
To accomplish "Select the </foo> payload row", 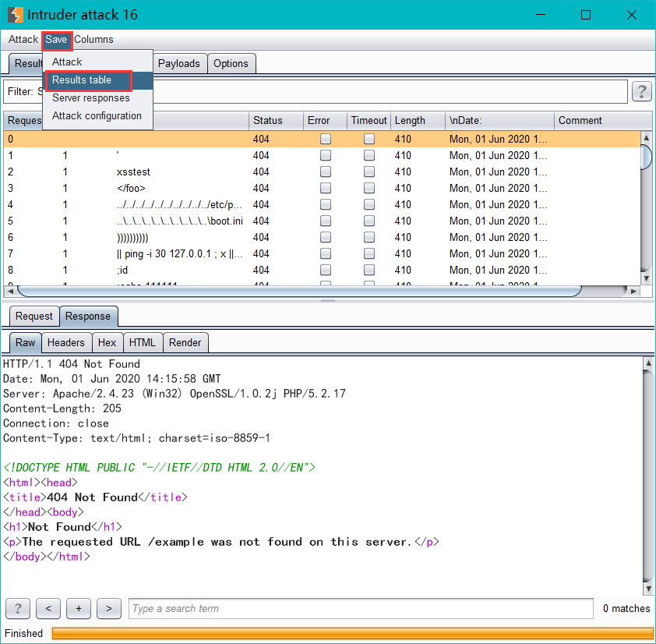I will click(x=322, y=188).
